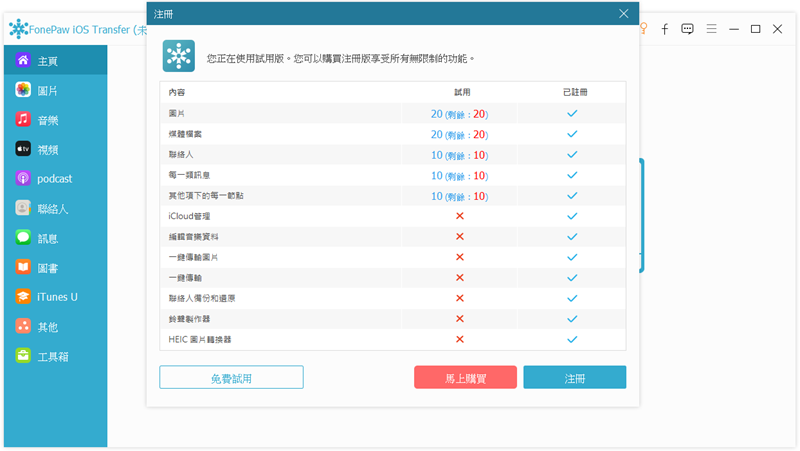Click red X in HEIC 圖片轉換器 row
The width and height of the screenshot is (800, 451).
tap(460, 339)
